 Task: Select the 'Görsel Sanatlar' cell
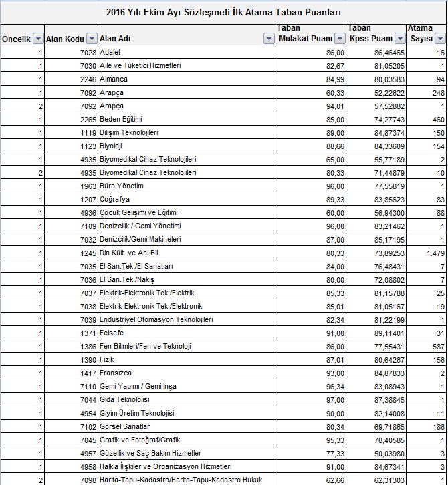point(187,426)
